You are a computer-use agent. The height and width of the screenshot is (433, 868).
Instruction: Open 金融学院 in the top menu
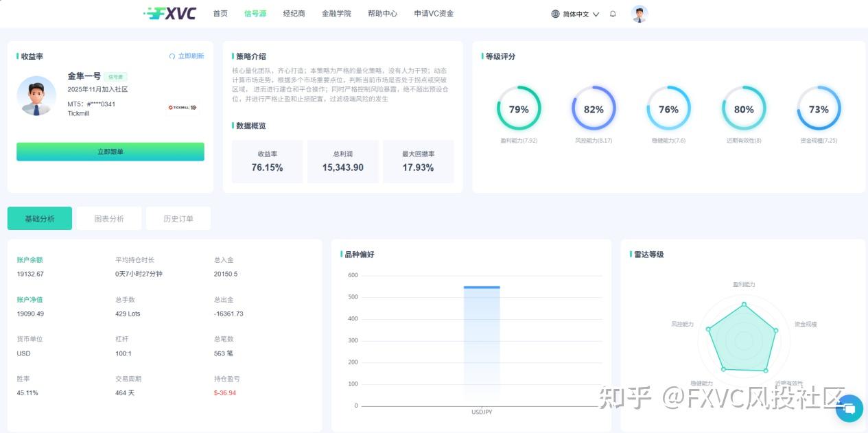click(x=336, y=13)
